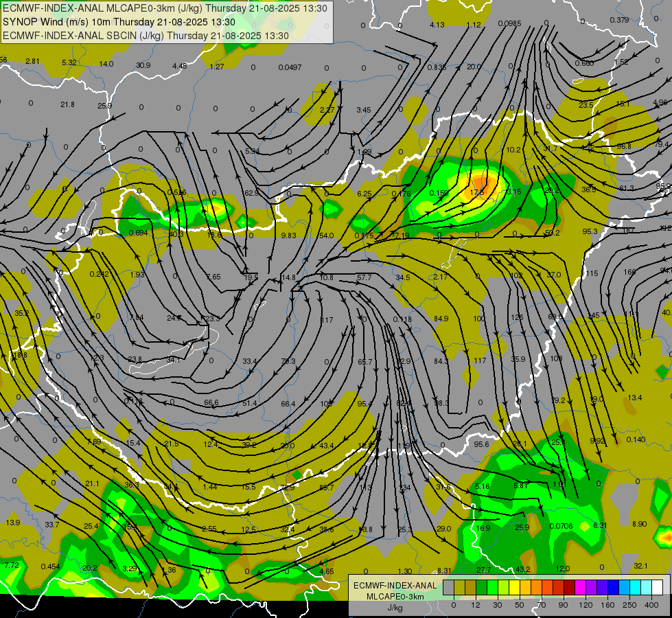
Task: Click the legend tick label '250'
Action: (629, 605)
